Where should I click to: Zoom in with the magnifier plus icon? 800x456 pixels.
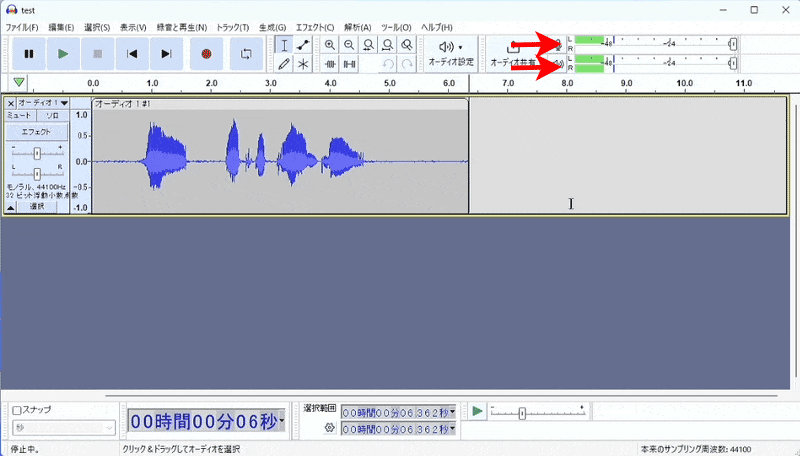[x=330, y=45]
